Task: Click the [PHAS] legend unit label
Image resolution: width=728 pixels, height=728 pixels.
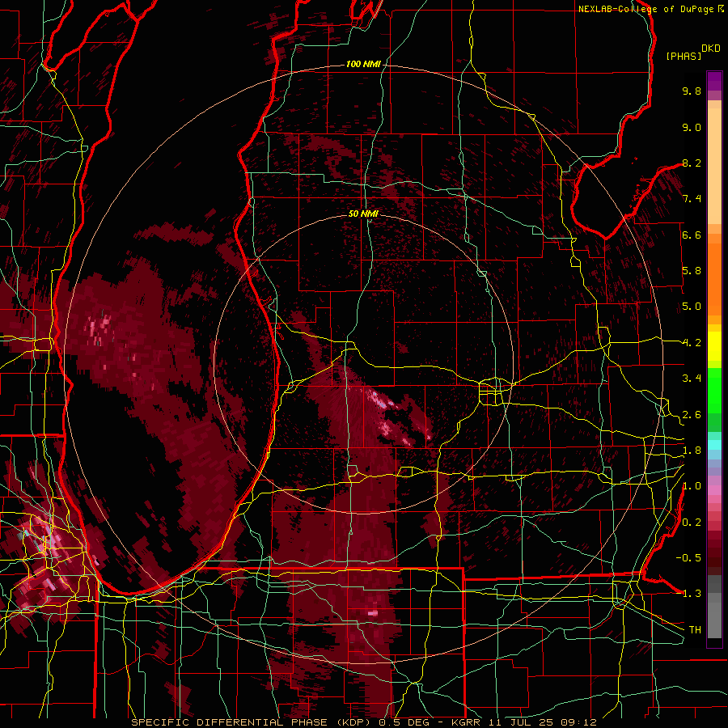Action: 684,56
